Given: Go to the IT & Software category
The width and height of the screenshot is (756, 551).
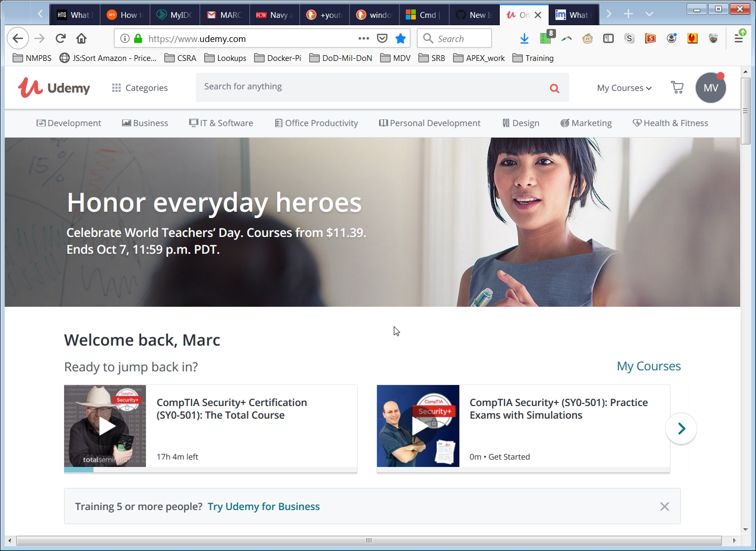Looking at the screenshot, I should coord(221,123).
